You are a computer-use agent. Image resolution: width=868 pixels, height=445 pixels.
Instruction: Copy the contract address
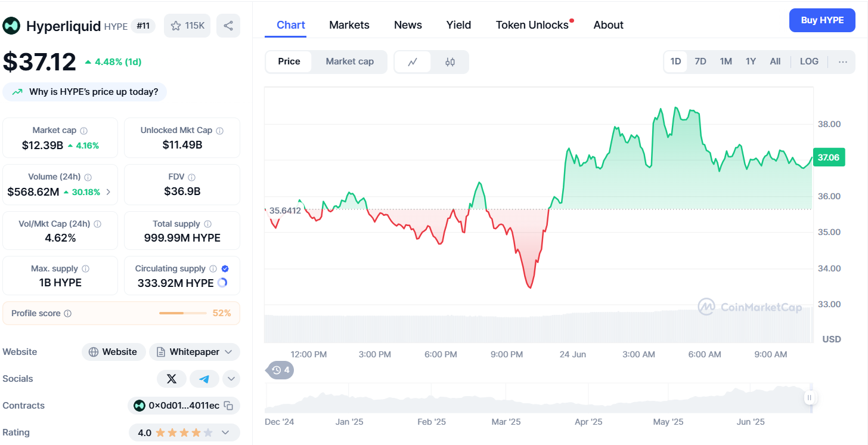(x=228, y=406)
